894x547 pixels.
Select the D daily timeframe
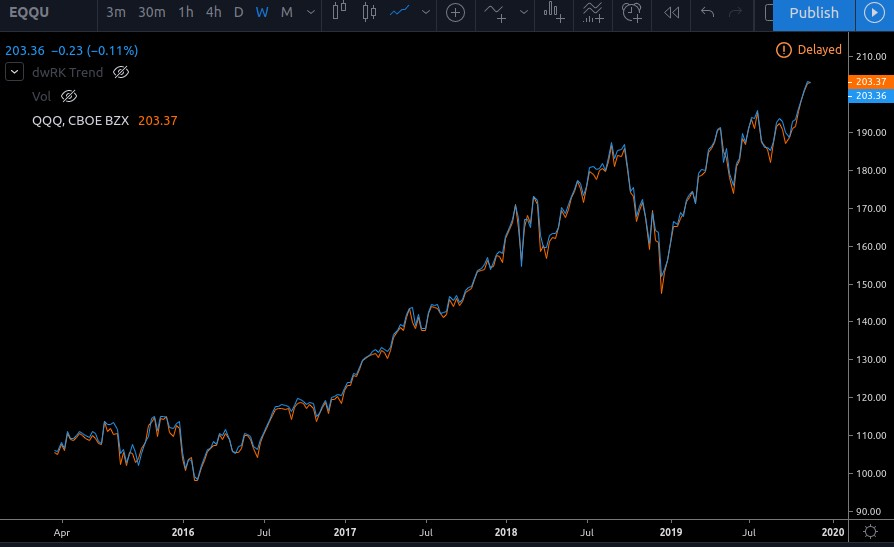[x=238, y=13]
